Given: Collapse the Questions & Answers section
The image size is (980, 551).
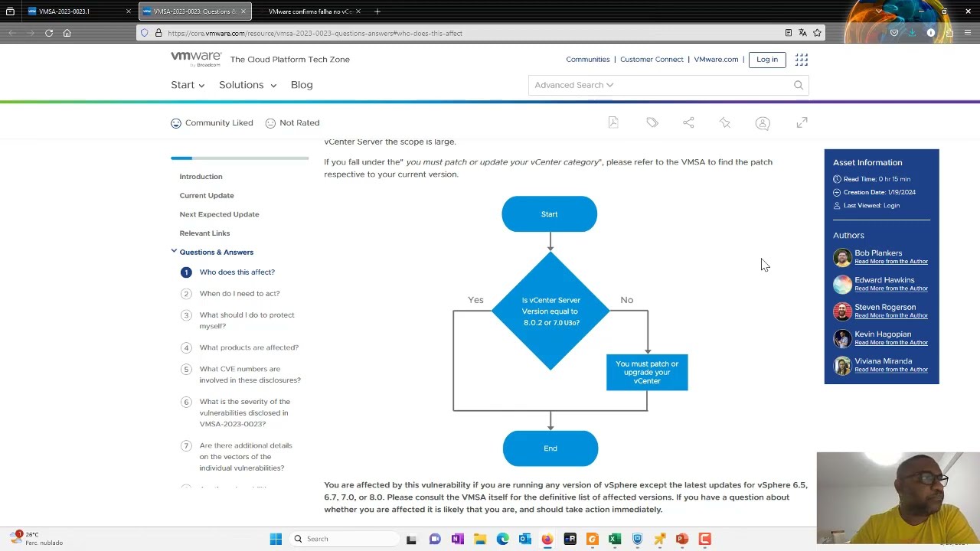Looking at the screenshot, I should click(174, 252).
